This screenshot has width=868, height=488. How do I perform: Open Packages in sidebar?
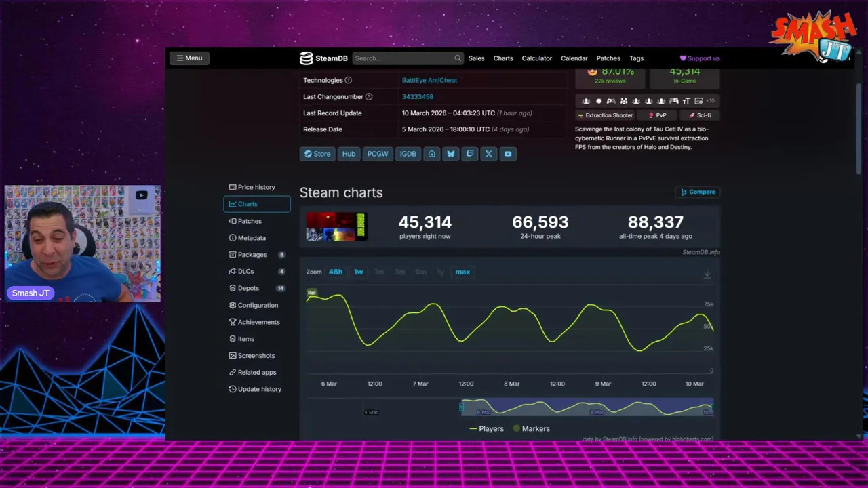[x=256, y=255]
